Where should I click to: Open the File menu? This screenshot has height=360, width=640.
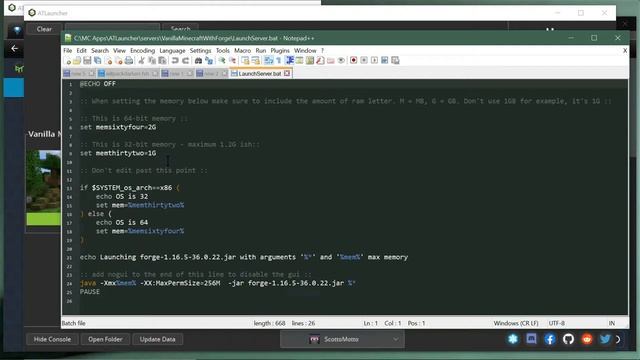68,50
